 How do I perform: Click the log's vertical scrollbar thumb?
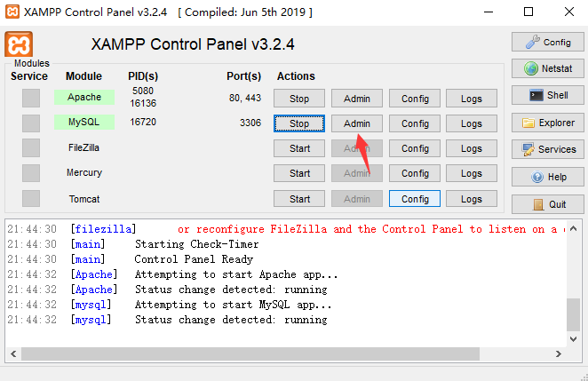click(574, 315)
